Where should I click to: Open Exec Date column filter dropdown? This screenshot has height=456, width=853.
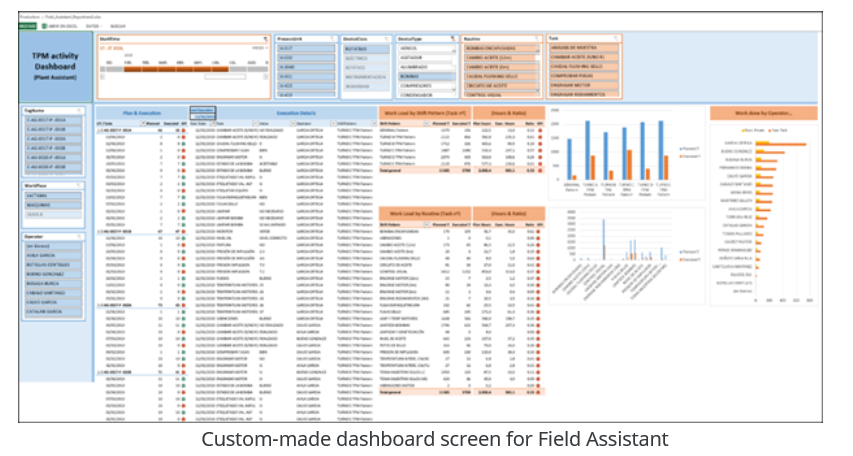[213, 124]
